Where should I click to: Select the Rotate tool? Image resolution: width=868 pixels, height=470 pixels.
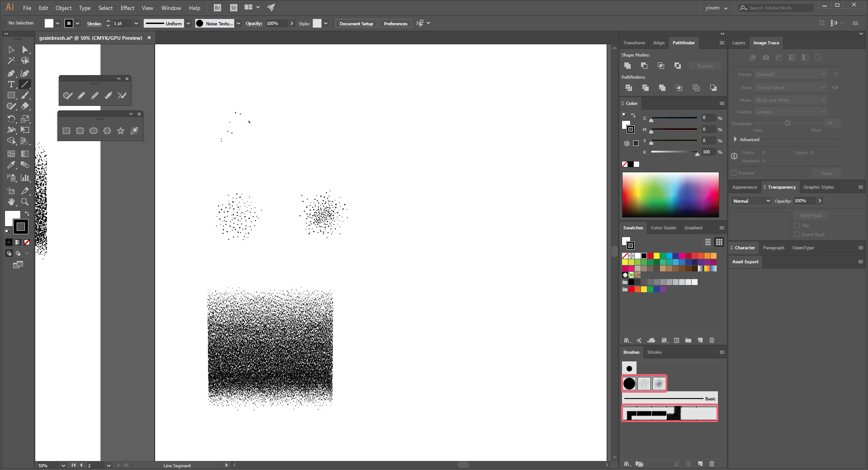tap(11, 119)
